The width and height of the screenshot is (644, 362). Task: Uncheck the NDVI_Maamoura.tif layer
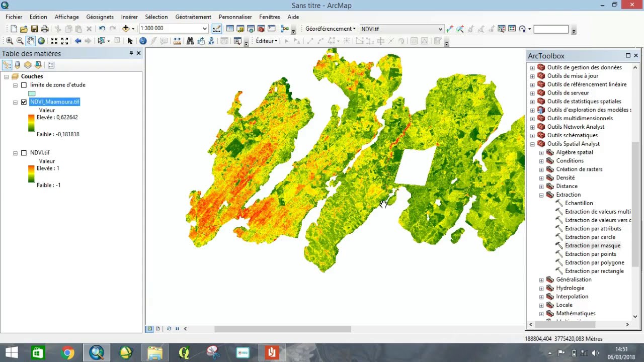[24, 102]
